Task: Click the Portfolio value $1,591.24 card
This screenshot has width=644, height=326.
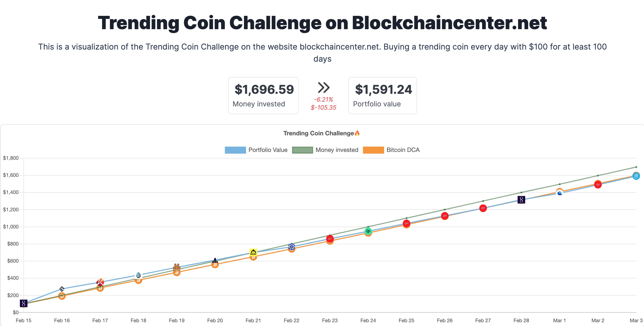Action: [x=382, y=95]
